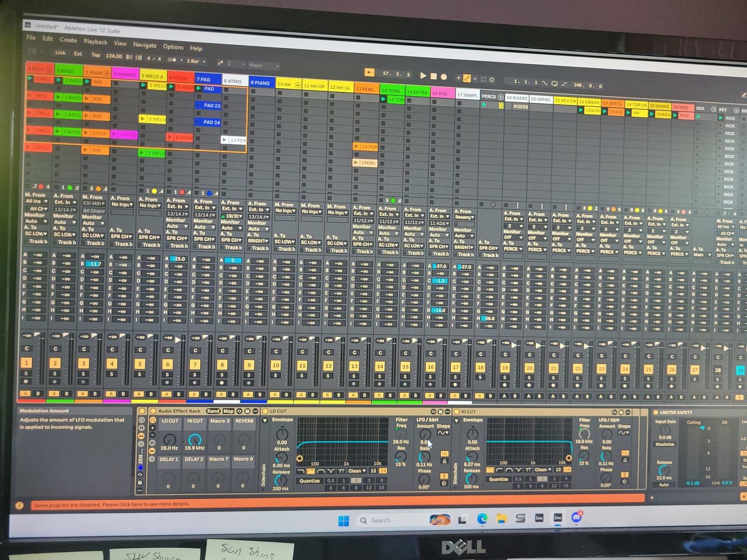This screenshot has height=560, width=747.
Task: Open the Major scale mode dropdown
Action: tap(263, 65)
